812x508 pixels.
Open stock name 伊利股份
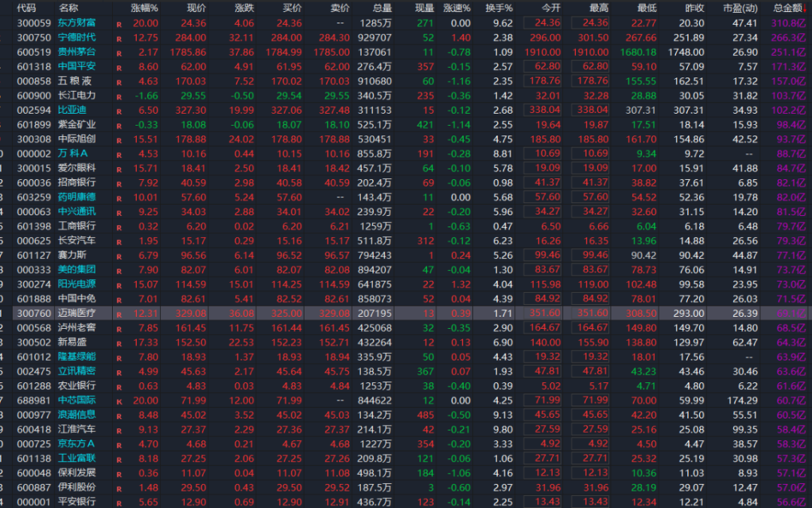pyautogui.click(x=77, y=487)
